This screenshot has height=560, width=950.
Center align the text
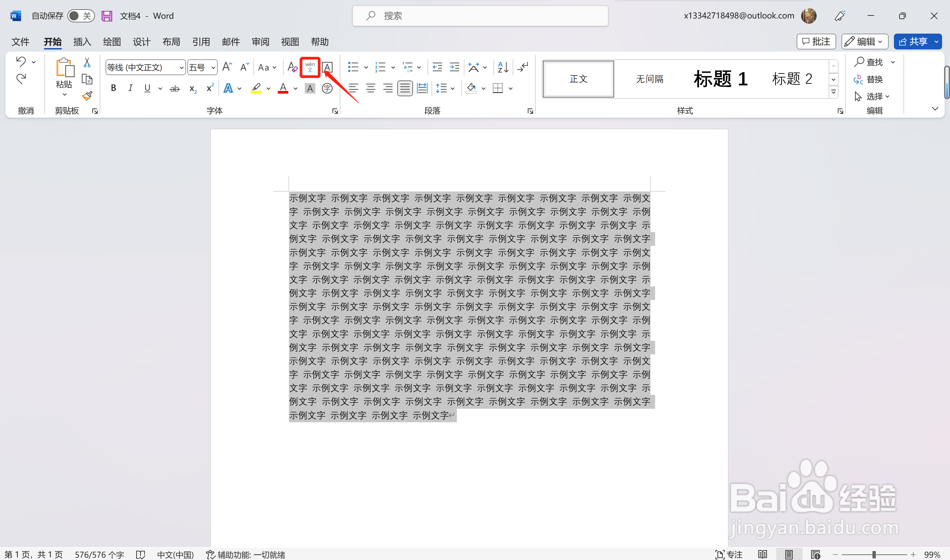tap(370, 88)
